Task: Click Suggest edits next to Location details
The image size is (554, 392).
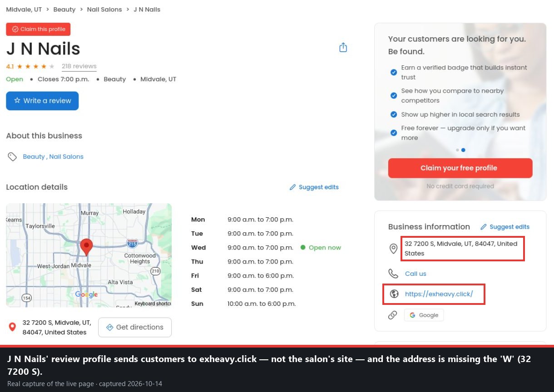Action: 314,187
